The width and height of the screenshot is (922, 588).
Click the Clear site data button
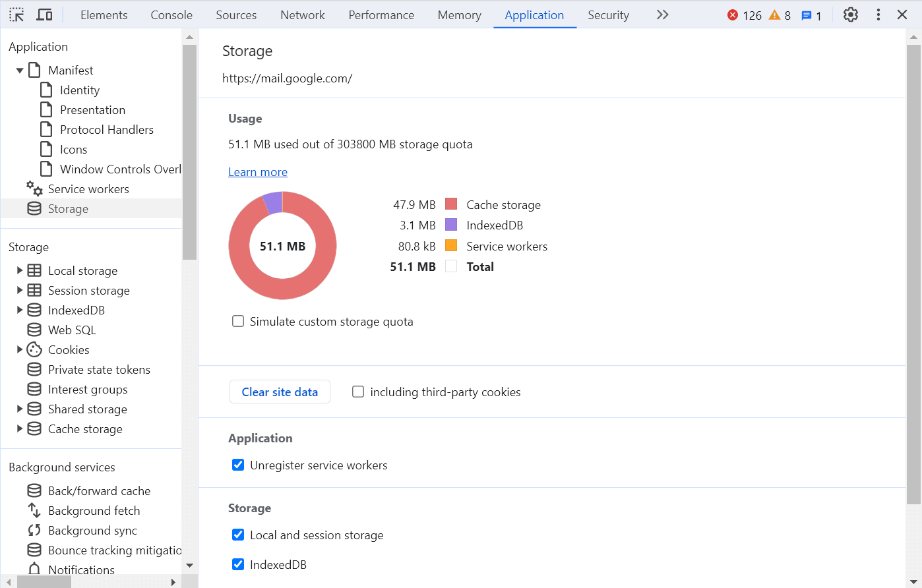tap(280, 392)
